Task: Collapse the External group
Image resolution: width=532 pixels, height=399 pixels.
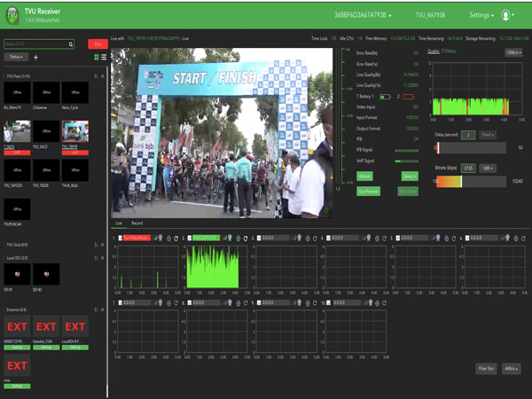Action: 103,309
